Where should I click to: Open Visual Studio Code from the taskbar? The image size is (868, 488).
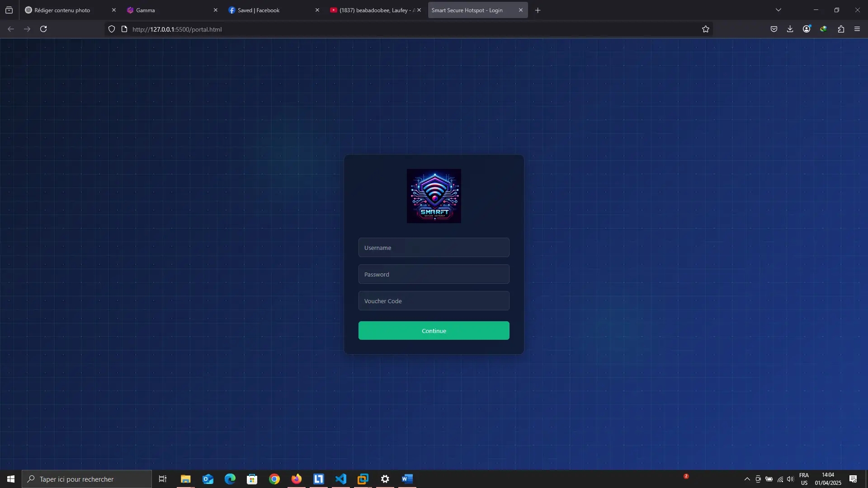pyautogui.click(x=341, y=479)
